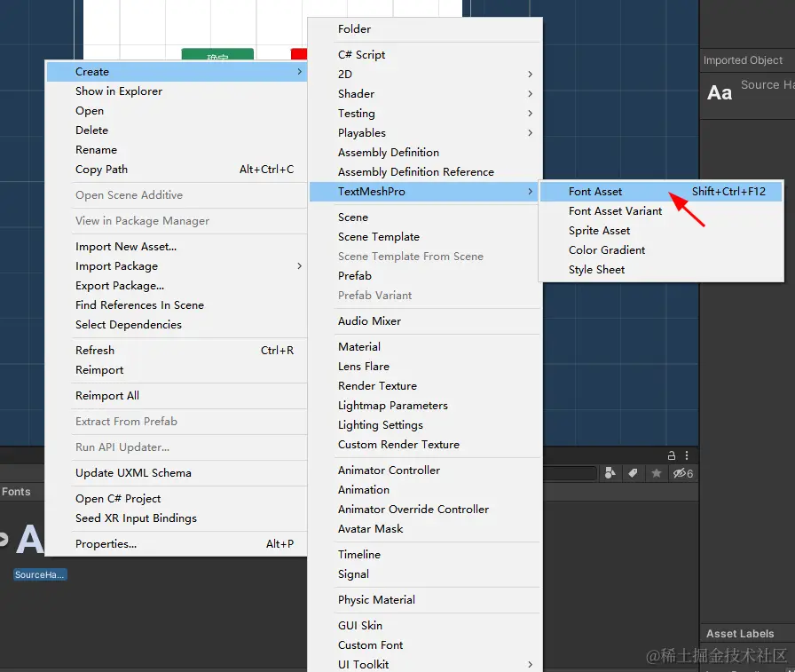This screenshot has width=795, height=672.
Task: Delete the selected asset
Action: click(x=177, y=130)
